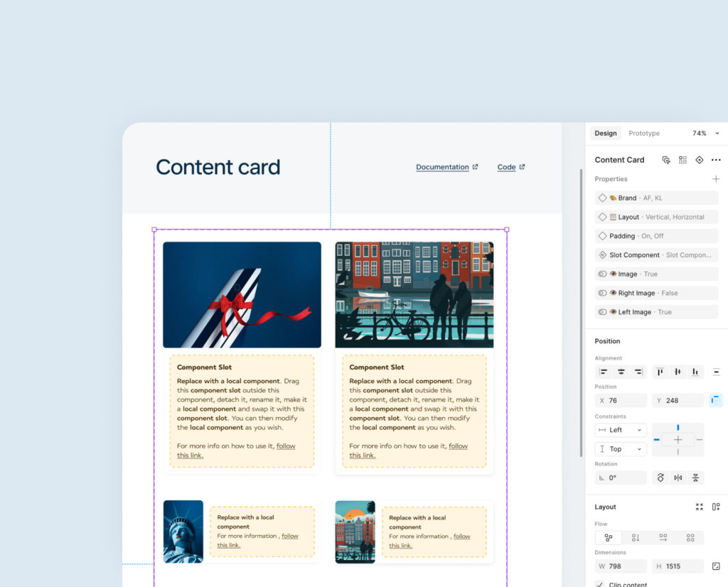This screenshot has width=728, height=587.
Task: Click the grid flow layout icon
Action: pyautogui.click(x=690, y=538)
